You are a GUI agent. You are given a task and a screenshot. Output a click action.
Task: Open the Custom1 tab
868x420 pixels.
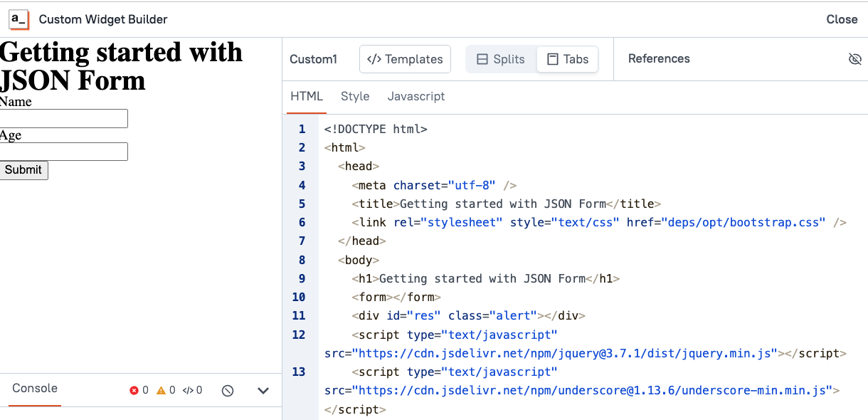[x=313, y=59]
